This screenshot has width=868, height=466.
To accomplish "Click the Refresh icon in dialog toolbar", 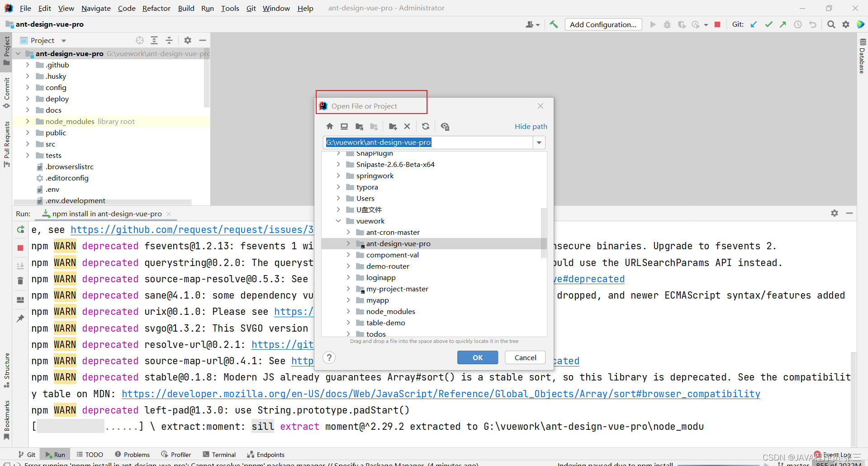I will click(426, 127).
